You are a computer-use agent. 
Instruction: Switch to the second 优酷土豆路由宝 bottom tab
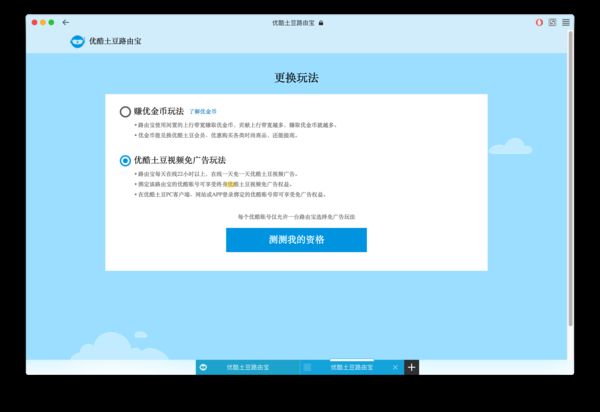coord(352,367)
